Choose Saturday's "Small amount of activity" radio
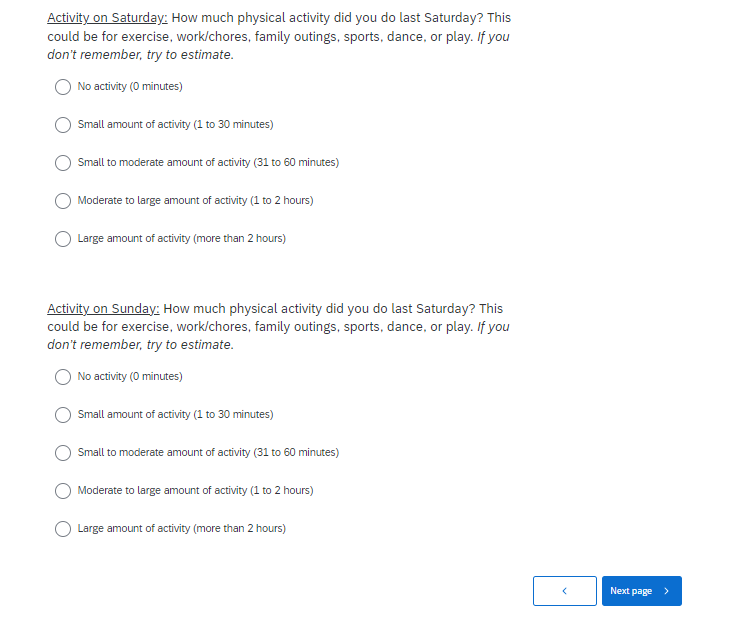This screenshot has height=641, width=743. (x=63, y=125)
